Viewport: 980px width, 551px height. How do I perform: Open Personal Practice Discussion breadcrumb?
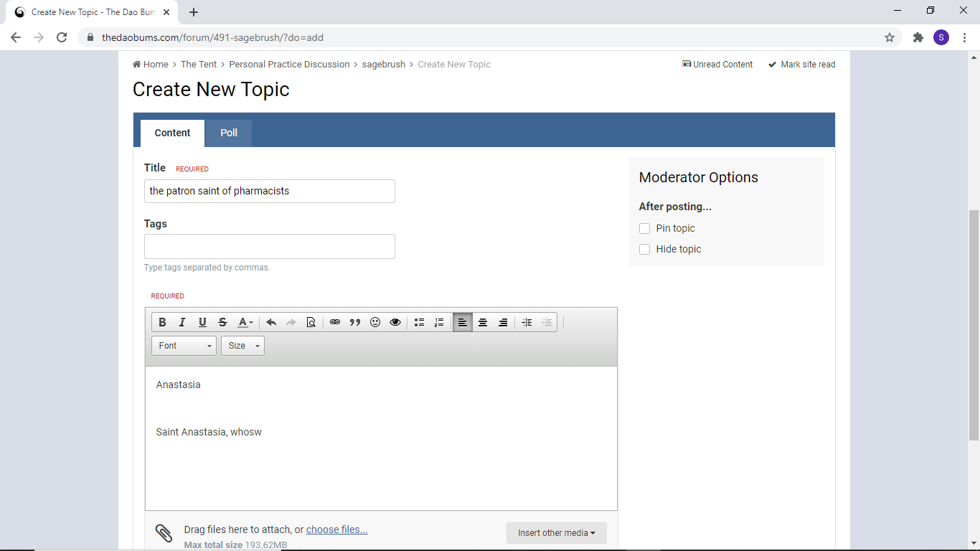coord(289,64)
